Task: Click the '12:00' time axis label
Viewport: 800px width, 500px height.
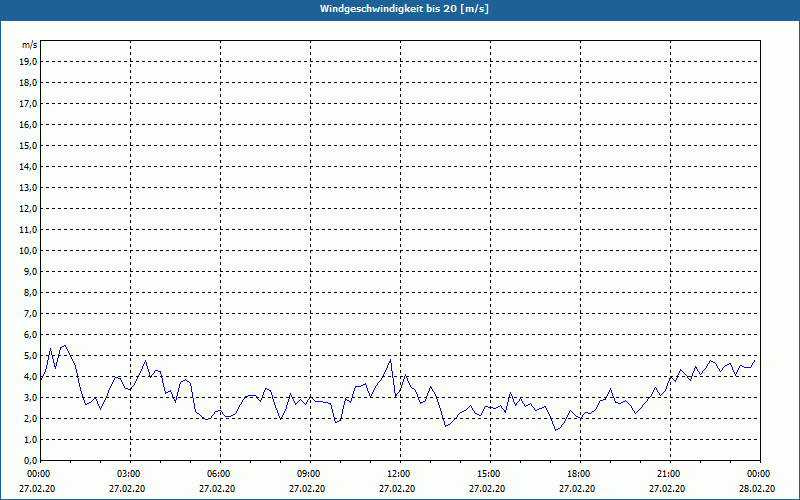Action: 398,474
